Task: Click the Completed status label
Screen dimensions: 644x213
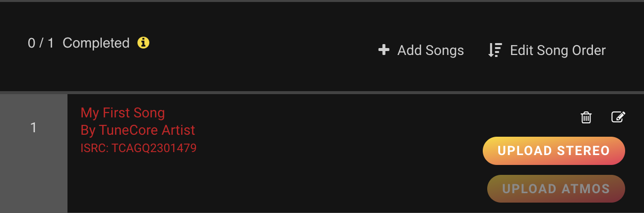Action: click(x=96, y=43)
